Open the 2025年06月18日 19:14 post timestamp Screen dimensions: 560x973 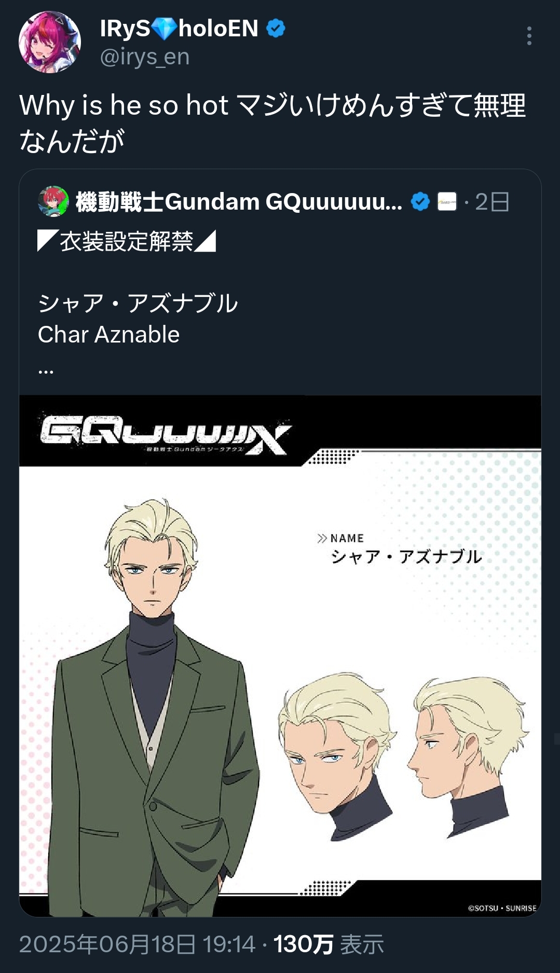[138, 944]
